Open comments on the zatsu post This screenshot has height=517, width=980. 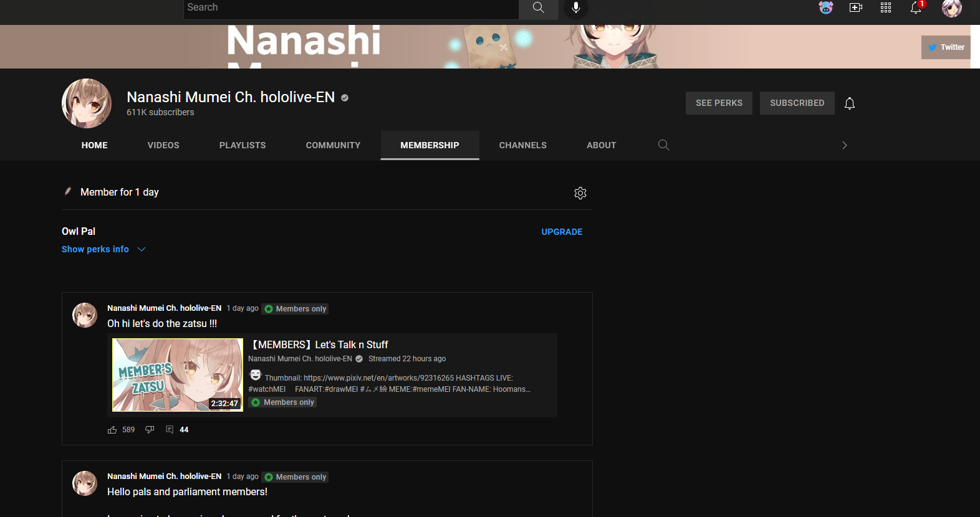pos(170,430)
